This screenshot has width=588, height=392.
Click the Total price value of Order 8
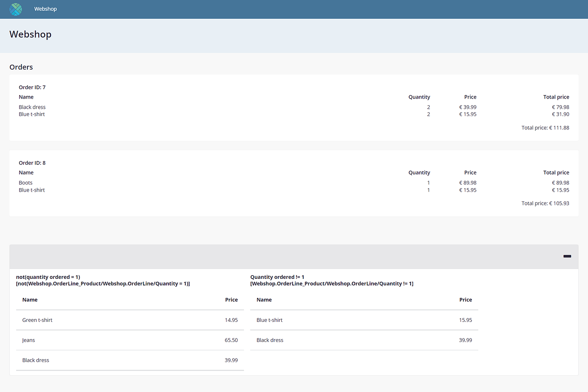(x=545, y=203)
